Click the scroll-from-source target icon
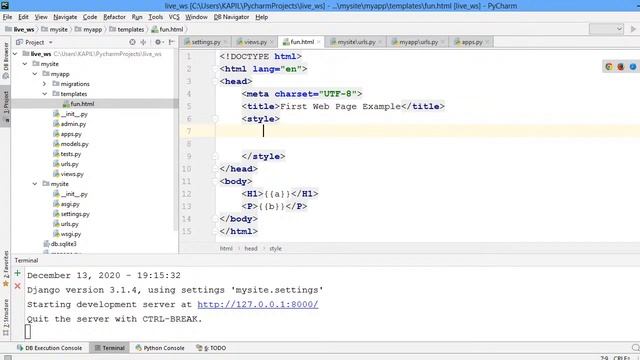Image resolution: width=640 pixels, height=360 pixels. (x=132, y=42)
